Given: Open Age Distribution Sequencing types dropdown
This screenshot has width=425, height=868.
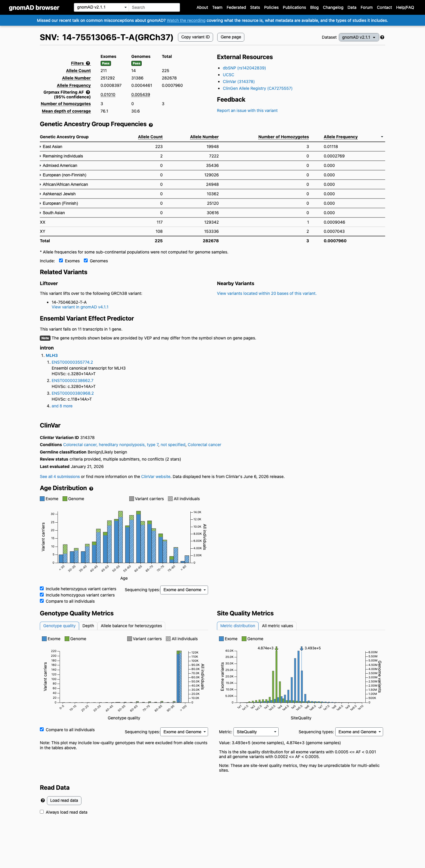Looking at the screenshot, I should 184,590.
